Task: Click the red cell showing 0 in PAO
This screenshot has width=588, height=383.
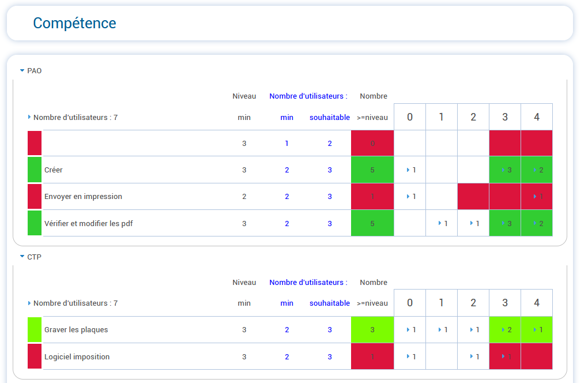Action: click(372, 143)
